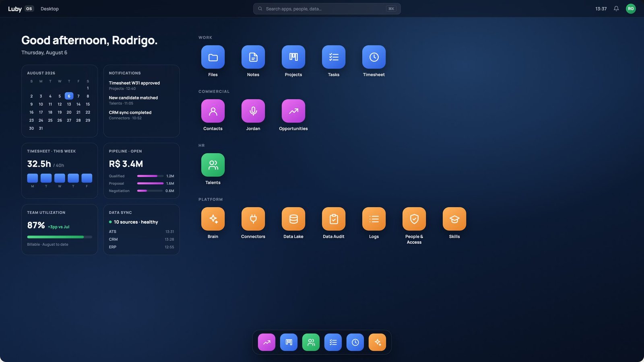This screenshot has height=362, width=644.
Task: Select the CRM row in Data Sync
Action: (x=141, y=239)
